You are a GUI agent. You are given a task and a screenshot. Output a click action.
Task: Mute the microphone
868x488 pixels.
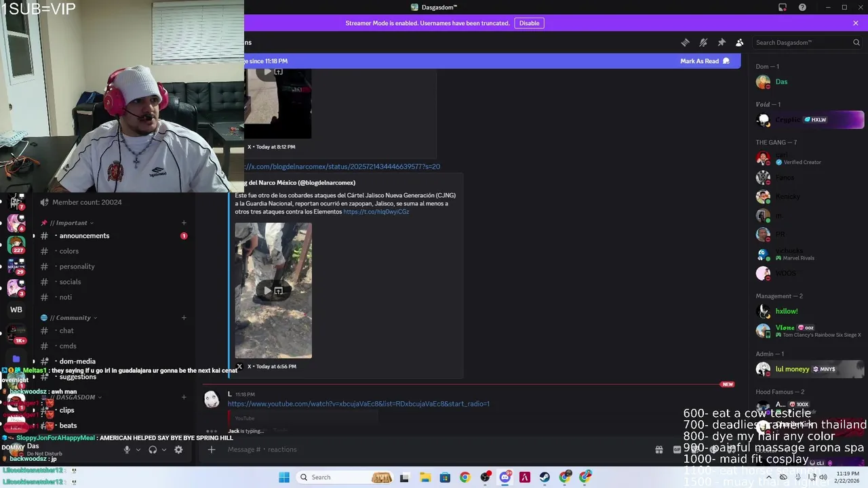[126, 449]
